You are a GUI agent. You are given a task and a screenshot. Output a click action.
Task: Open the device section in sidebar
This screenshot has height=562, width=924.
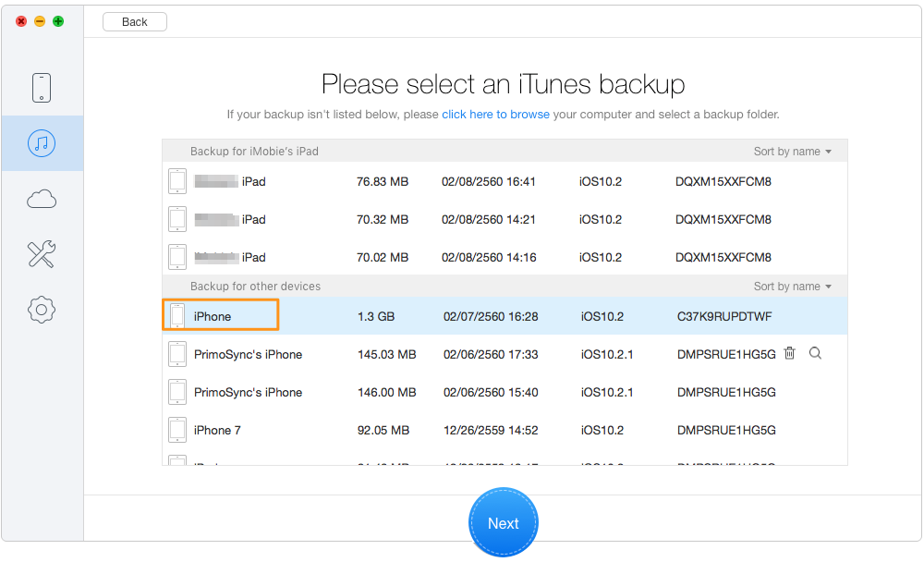click(42, 88)
